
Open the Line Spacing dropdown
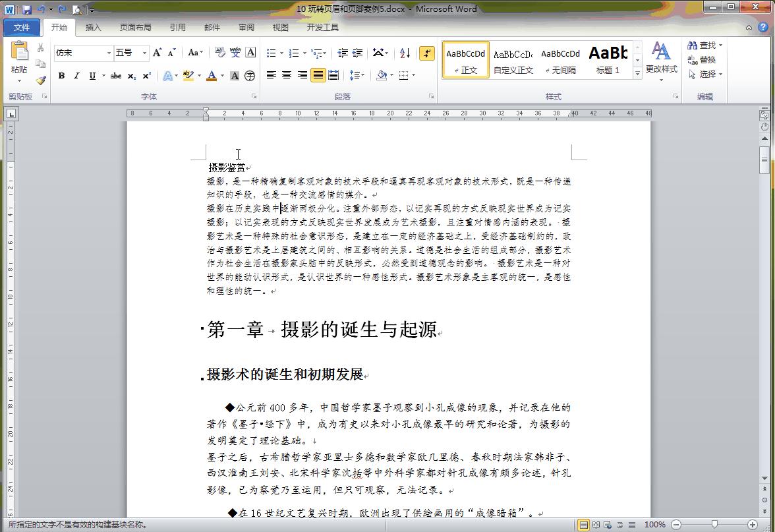357,75
